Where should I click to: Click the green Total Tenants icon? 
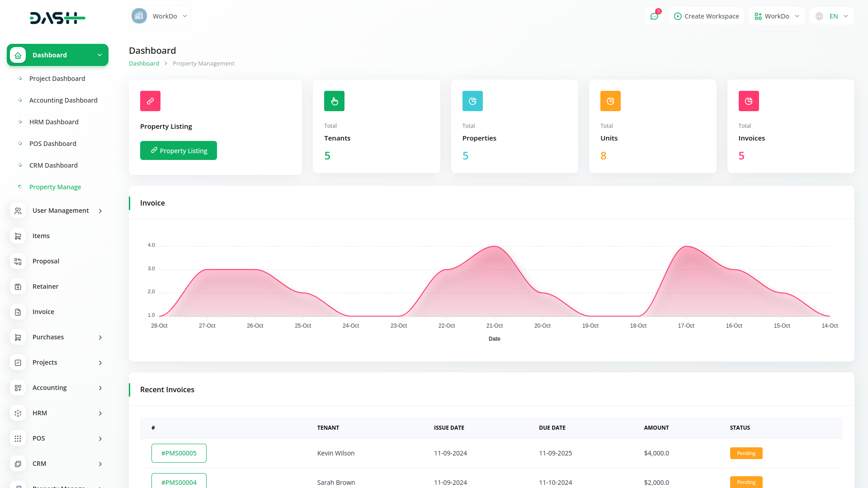click(334, 101)
